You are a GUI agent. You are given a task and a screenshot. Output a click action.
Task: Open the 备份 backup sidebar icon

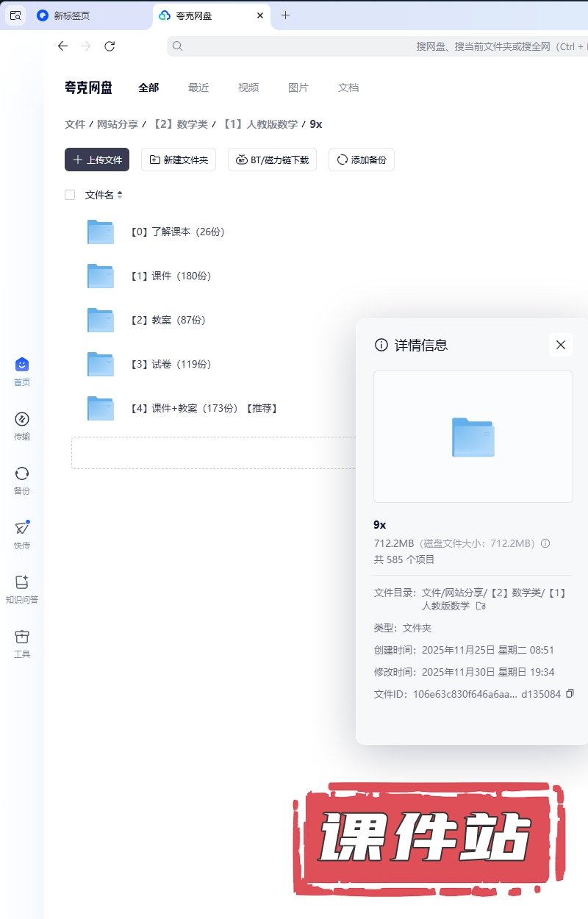click(22, 473)
